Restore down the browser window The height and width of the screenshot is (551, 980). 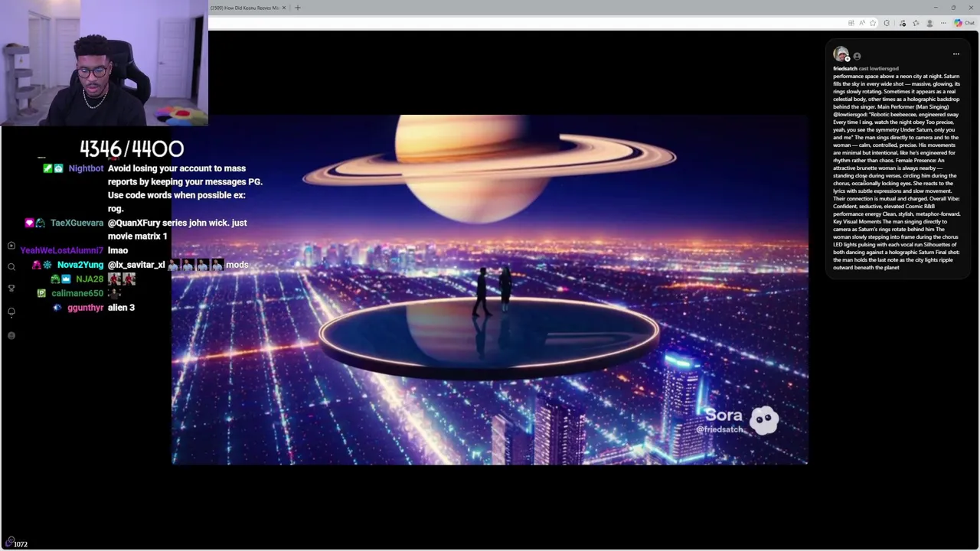coord(953,8)
